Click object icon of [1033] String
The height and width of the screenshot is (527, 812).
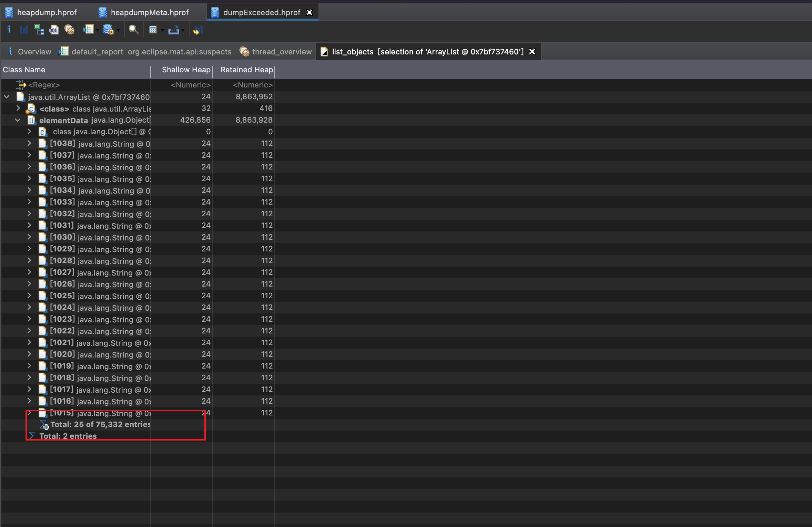[42, 202]
